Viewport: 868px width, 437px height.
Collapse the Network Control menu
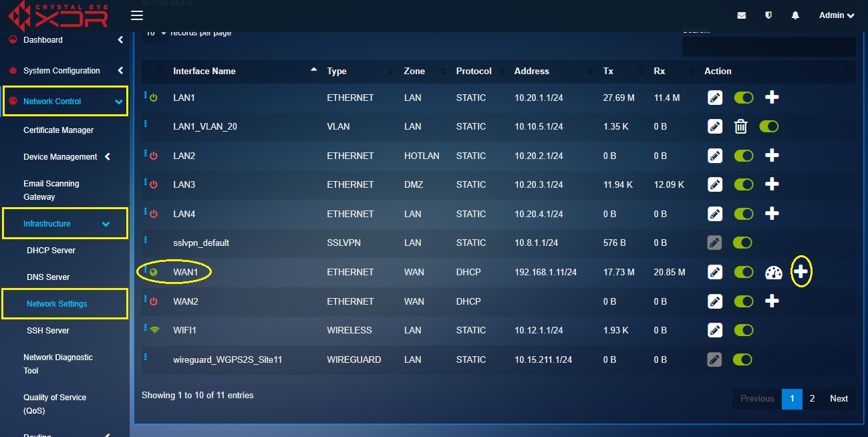pyautogui.click(x=65, y=102)
